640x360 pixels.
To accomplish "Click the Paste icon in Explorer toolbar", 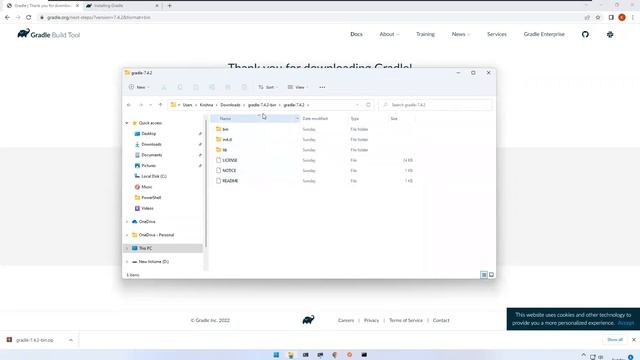I will pos(196,87).
